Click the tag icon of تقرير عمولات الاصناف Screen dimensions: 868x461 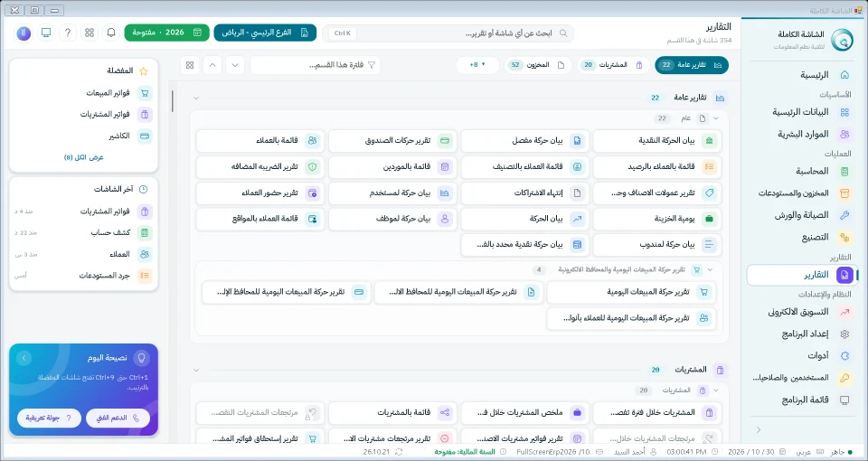pyautogui.click(x=709, y=193)
